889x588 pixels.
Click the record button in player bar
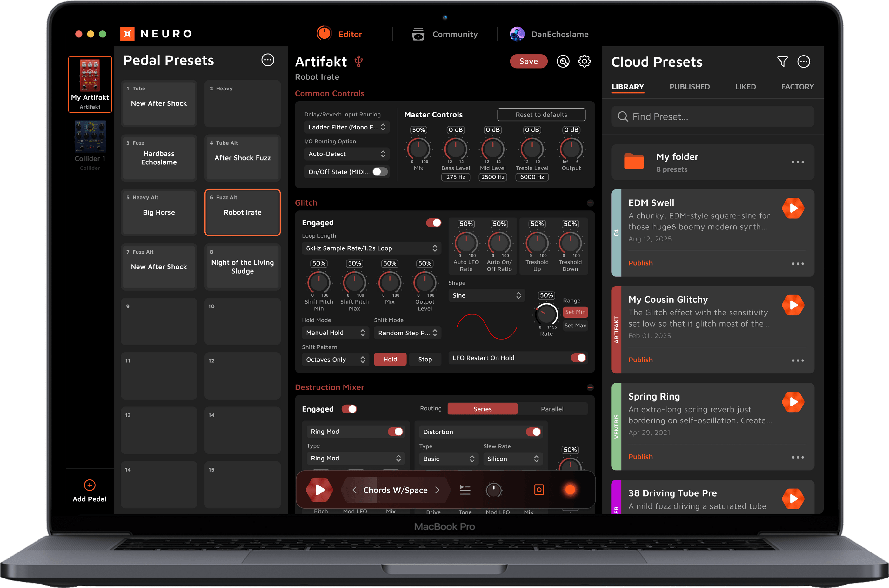570,490
